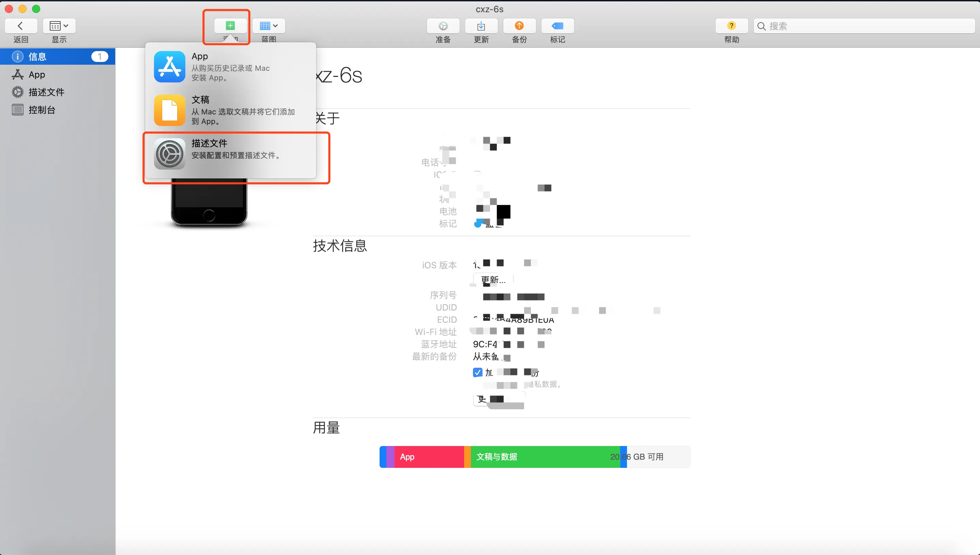Select the App Store icon in popup
Screen dimensions: 980x555
point(169,67)
